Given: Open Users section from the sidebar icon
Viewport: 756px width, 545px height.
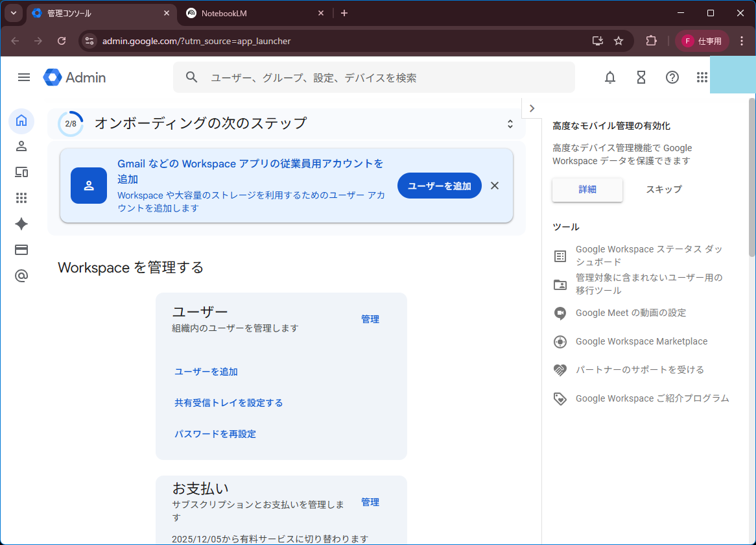Looking at the screenshot, I should [x=21, y=146].
